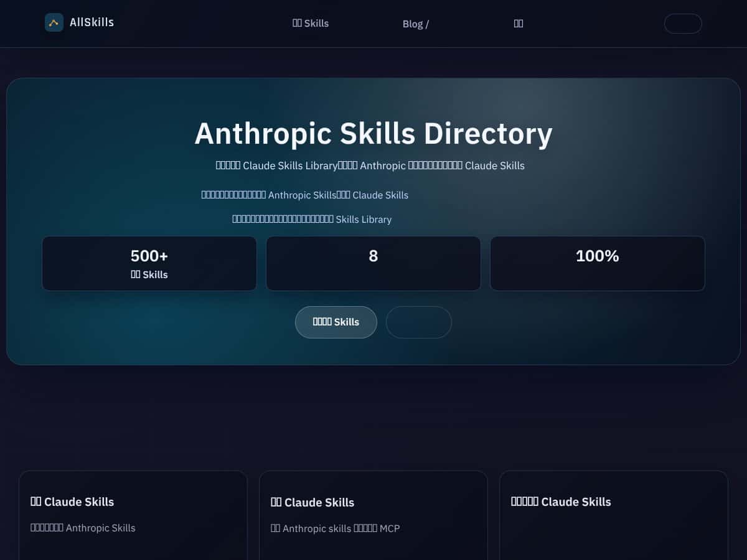Image resolution: width=747 pixels, height=560 pixels.
Task: Select the statistic card showing 8
Action: tap(373, 263)
